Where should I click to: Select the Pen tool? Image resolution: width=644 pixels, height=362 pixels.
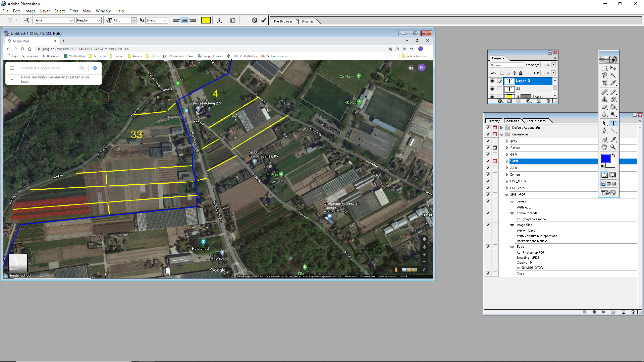click(604, 130)
